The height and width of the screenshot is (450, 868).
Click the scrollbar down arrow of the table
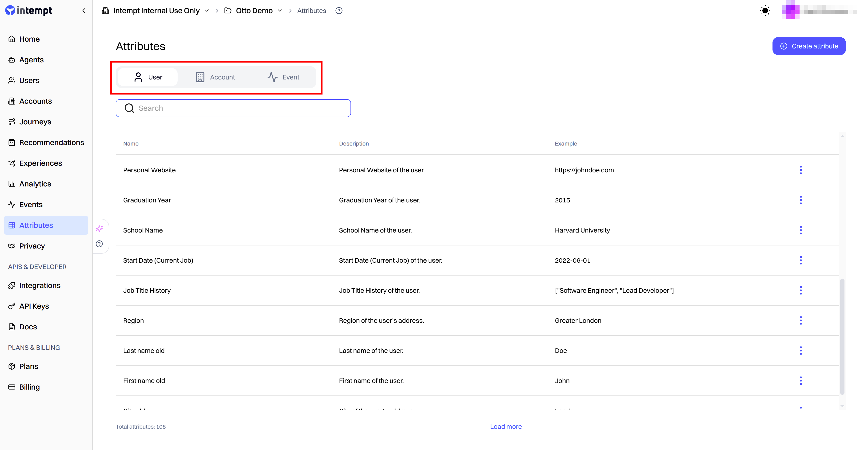pyautogui.click(x=842, y=406)
